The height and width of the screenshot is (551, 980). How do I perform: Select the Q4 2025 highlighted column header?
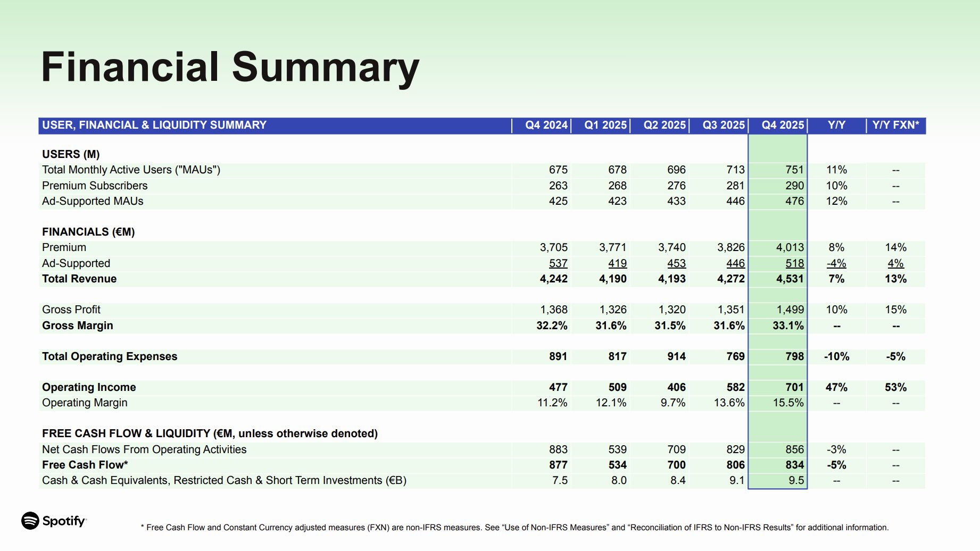point(782,125)
